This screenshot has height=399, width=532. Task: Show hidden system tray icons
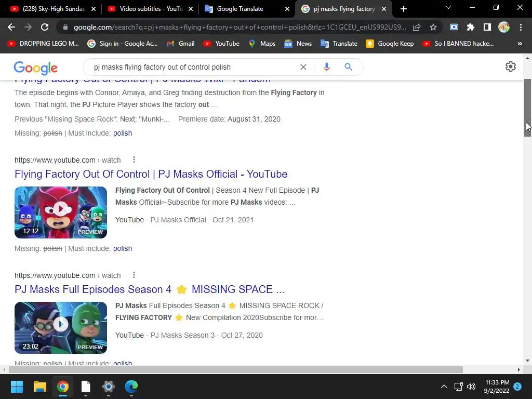point(444,387)
